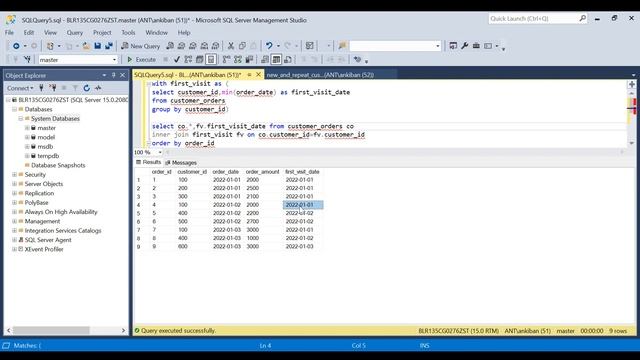
Task: Cut selection with the scissors icon
Action: click(x=231, y=46)
